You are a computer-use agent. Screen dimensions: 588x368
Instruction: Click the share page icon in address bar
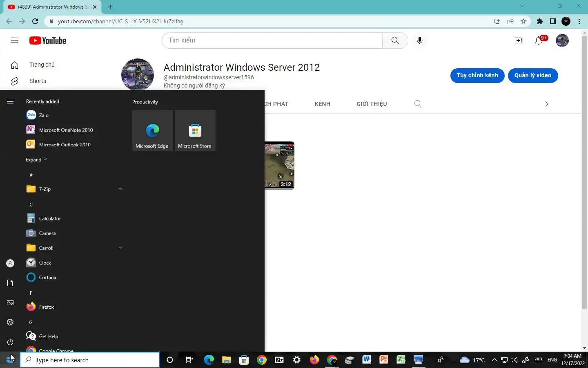click(x=510, y=21)
